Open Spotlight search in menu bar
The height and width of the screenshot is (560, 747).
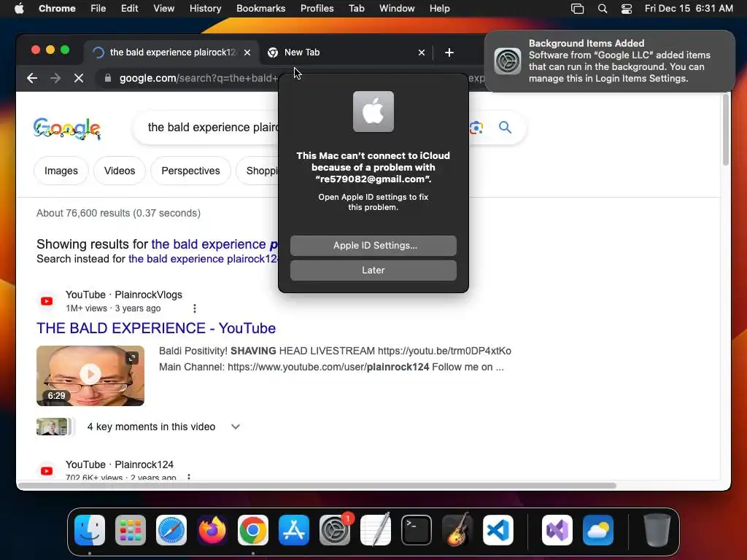602,9
